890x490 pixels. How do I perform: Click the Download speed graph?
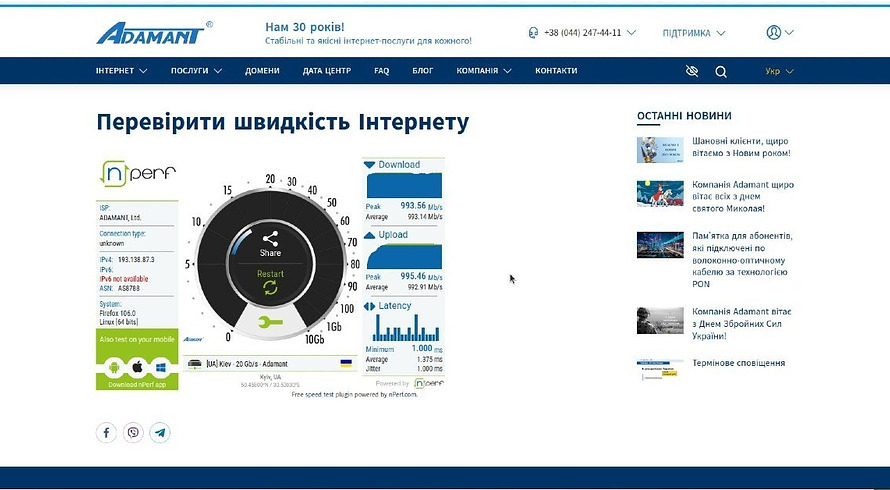[404, 185]
